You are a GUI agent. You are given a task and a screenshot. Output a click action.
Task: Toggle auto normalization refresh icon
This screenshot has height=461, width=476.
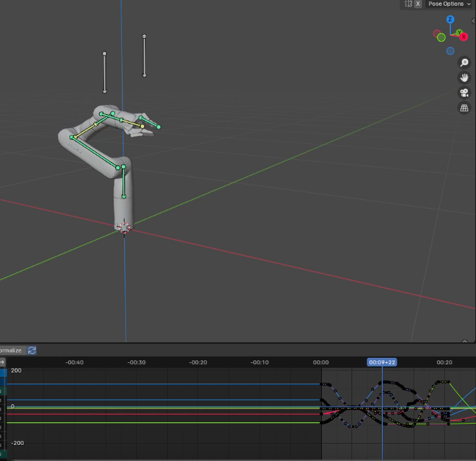tap(32, 350)
